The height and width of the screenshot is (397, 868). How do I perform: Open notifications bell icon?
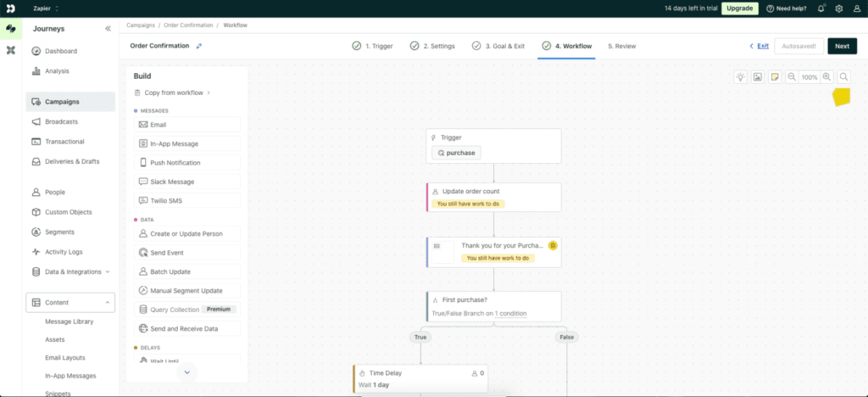(x=821, y=8)
